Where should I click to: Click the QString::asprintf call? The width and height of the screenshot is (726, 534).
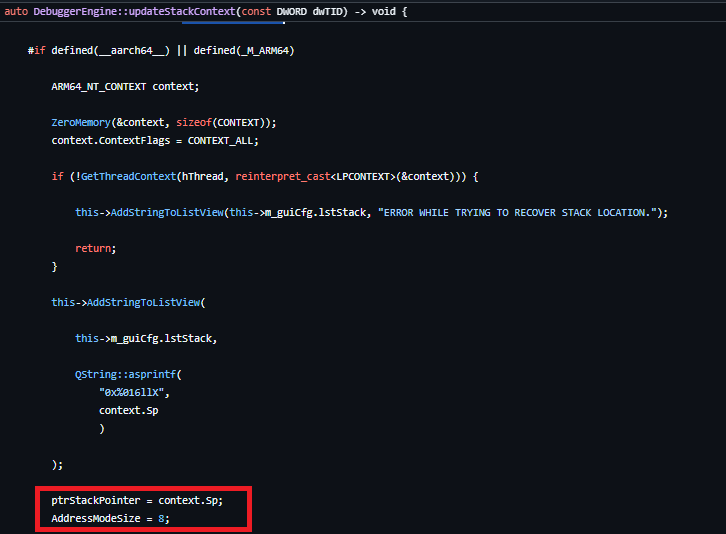click(128, 374)
